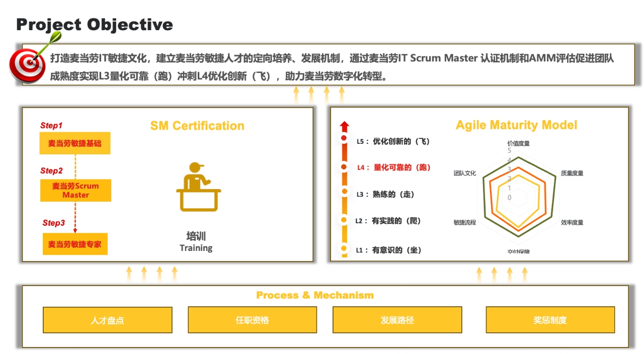The height and width of the screenshot is (354, 644).
Task: Click the 价值度量 radar axis label
Action: (x=518, y=143)
